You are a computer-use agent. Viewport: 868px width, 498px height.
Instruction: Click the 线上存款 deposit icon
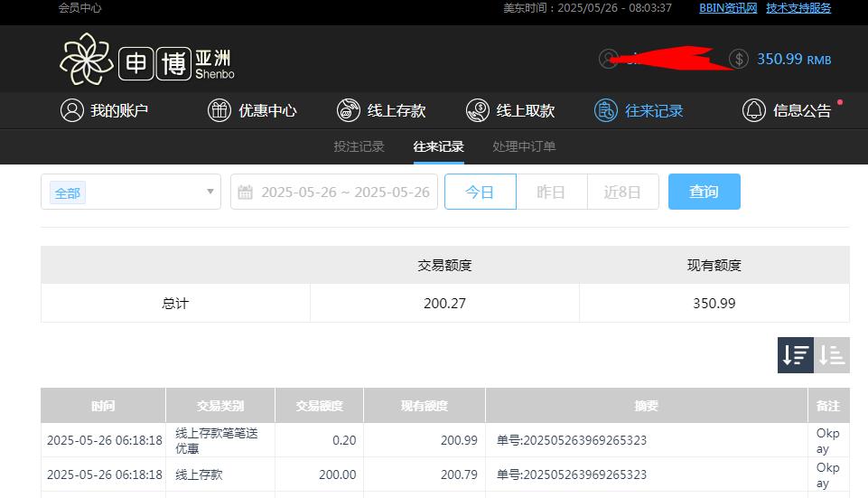[349, 110]
